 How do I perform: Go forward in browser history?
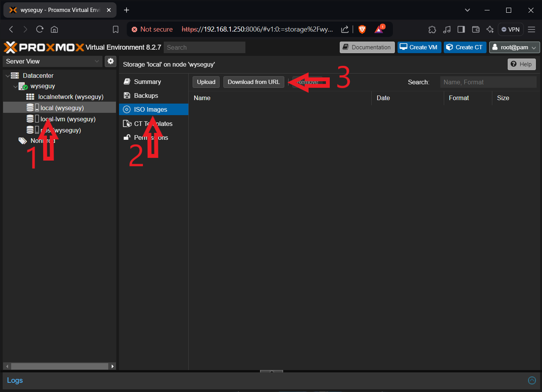coord(25,29)
